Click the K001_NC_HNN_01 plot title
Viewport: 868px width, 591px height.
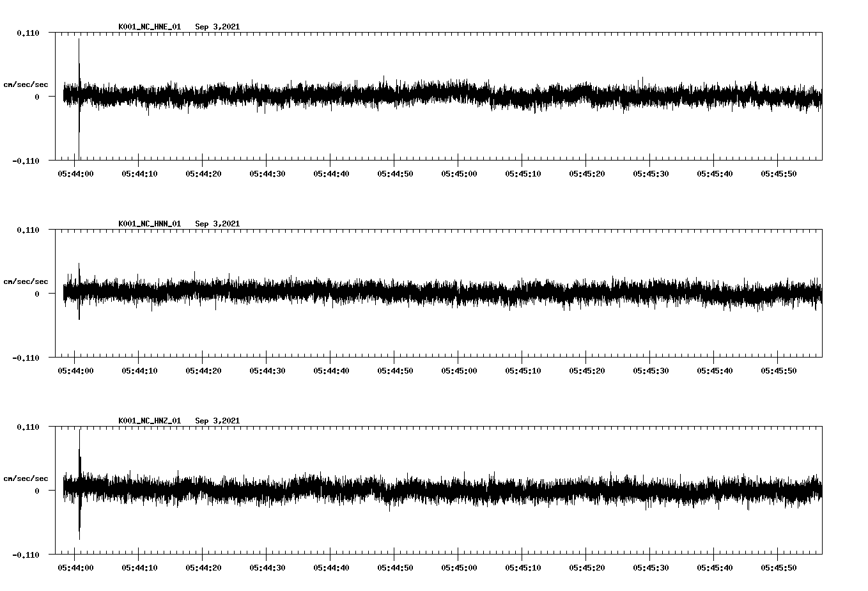[179, 224]
